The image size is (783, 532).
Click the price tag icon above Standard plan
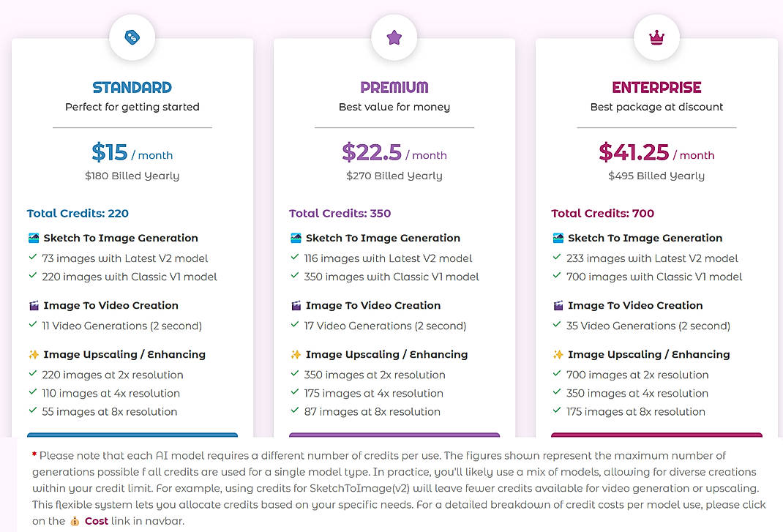132,37
